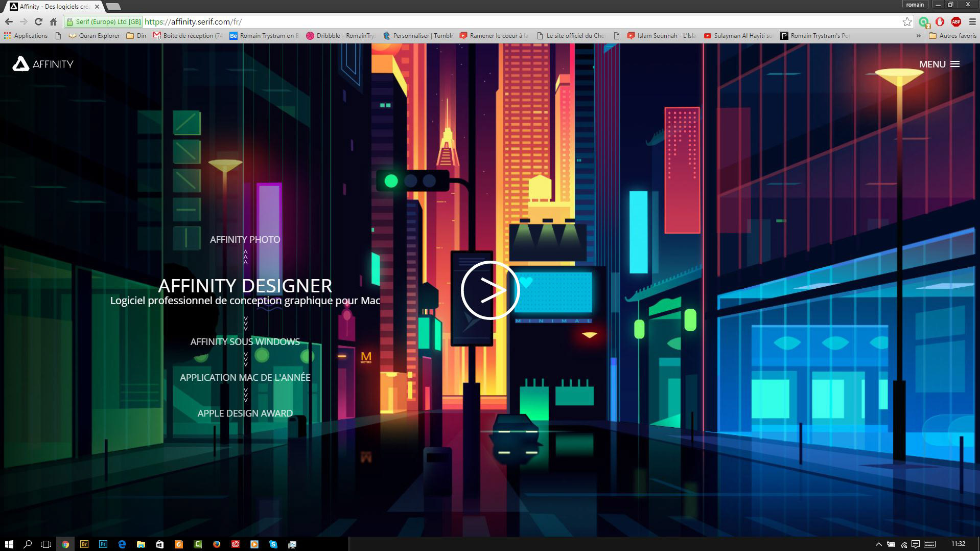Open the Autres favoris folder

952,36
